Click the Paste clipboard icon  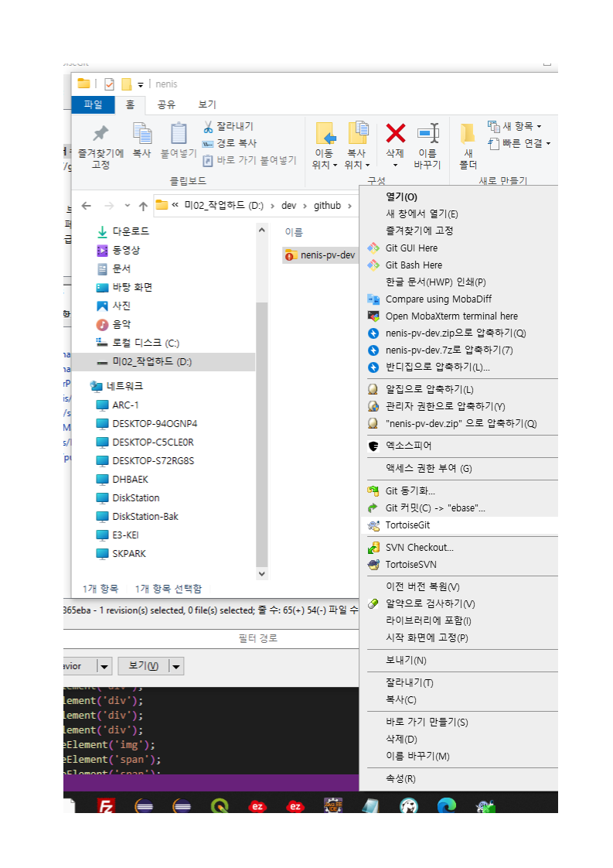point(178,133)
